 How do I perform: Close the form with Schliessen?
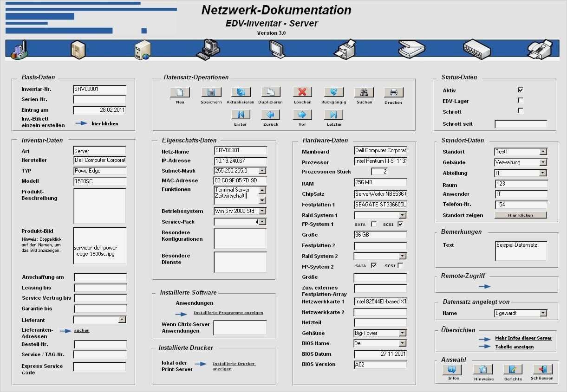point(542,370)
